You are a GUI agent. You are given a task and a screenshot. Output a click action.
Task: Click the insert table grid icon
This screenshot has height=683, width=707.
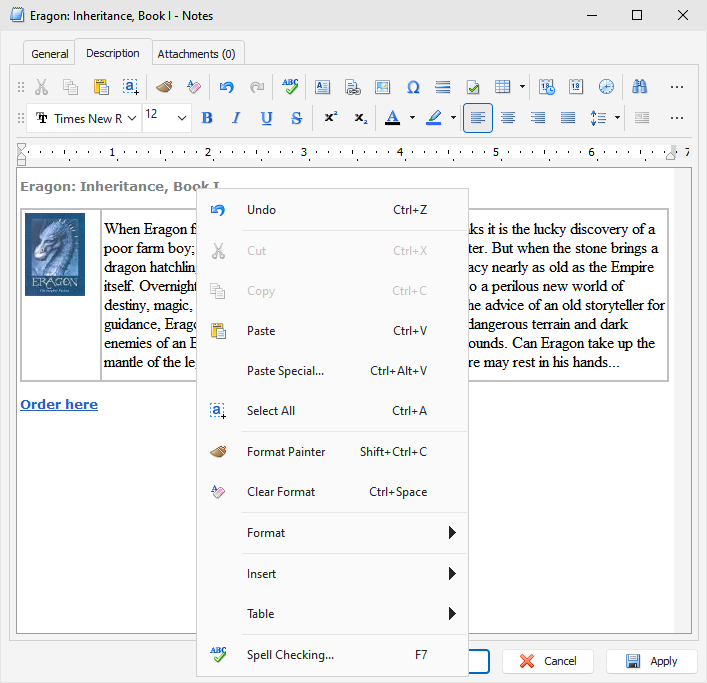(502, 87)
